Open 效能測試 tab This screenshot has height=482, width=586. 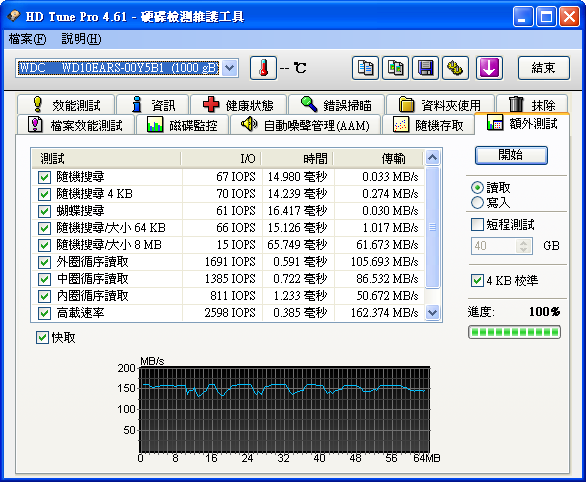click(x=66, y=105)
